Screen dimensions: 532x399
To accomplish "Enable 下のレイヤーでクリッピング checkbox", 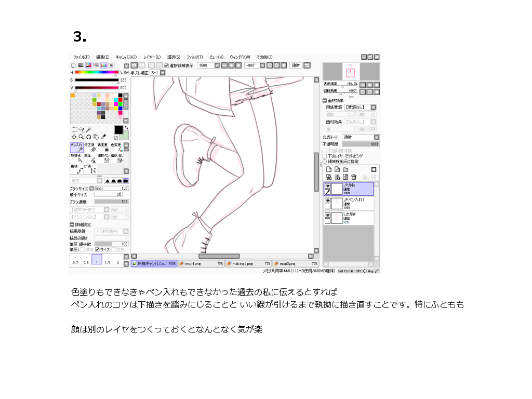I will coord(325,156).
